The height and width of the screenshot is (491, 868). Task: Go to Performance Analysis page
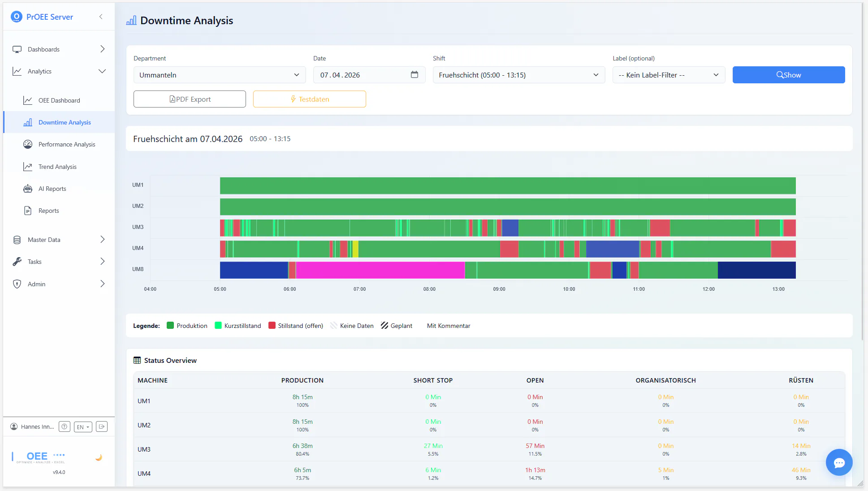point(67,144)
